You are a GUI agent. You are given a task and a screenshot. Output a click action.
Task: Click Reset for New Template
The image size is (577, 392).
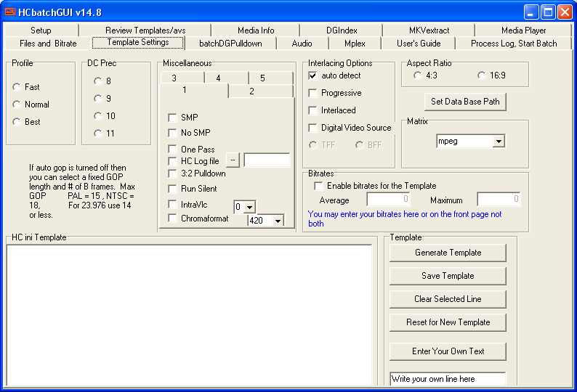coord(448,322)
